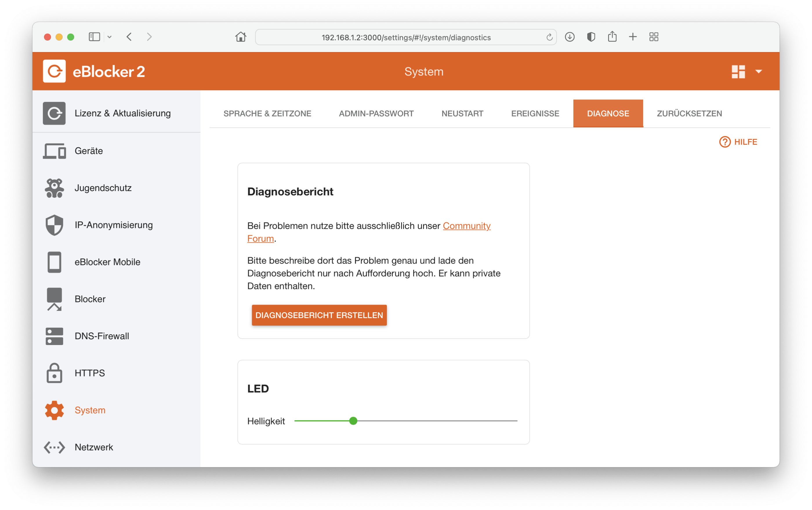Click the Blocker icon in sidebar
Viewport: 812px width, 510px height.
click(54, 299)
